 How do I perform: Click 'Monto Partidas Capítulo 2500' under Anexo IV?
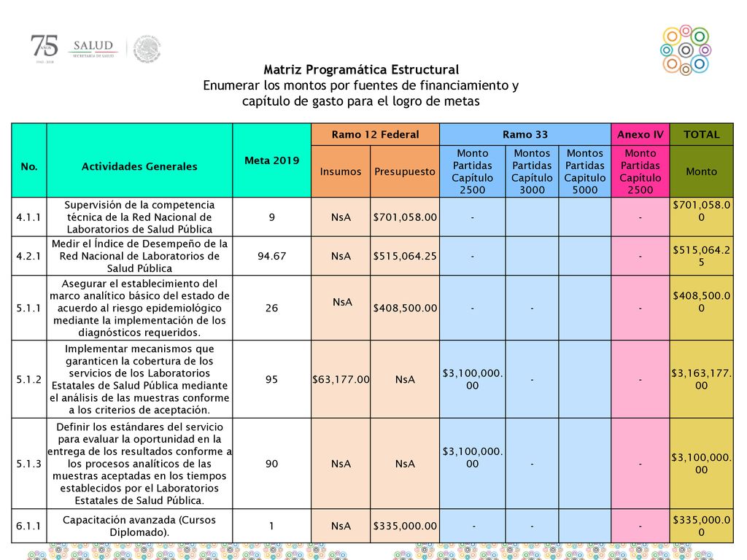tap(640, 171)
